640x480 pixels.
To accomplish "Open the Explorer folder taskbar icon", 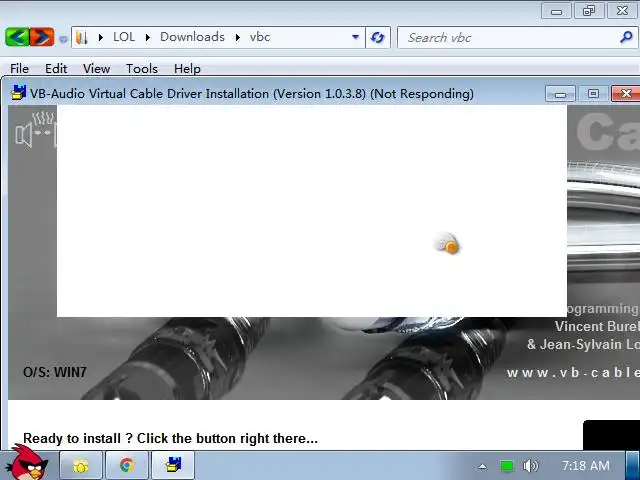I will pos(81,465).
